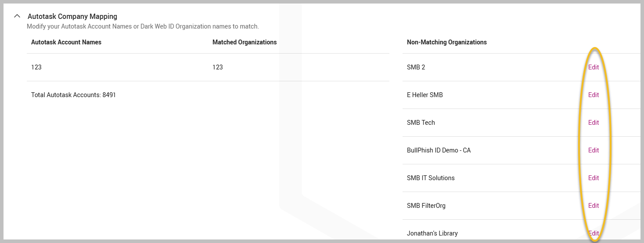Click the Matched Organizations column header

[x=245, y=42]
